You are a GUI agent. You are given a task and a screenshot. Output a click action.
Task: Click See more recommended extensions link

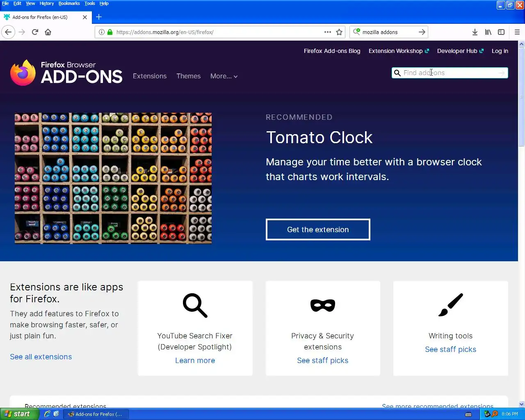pyautogui.click(x=438, y=406)
